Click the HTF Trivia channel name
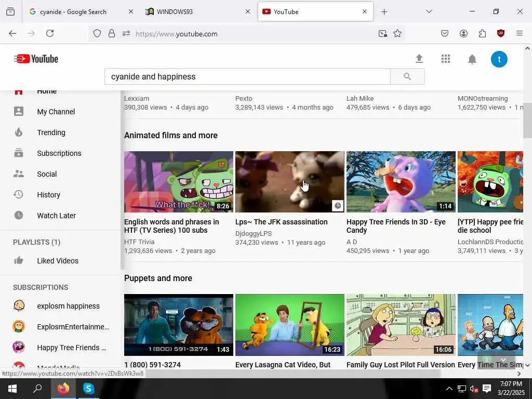 pyautogui.click(x=139, y=242)
